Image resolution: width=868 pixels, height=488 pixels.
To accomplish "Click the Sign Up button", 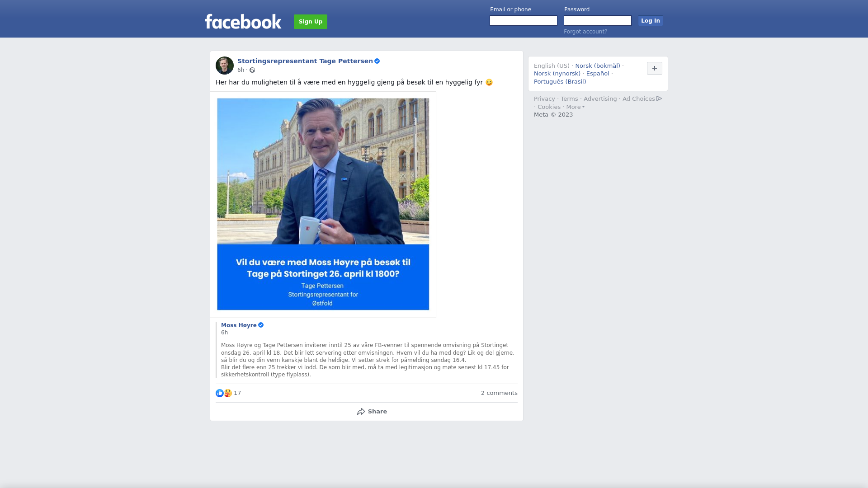I will click(311, 22).
